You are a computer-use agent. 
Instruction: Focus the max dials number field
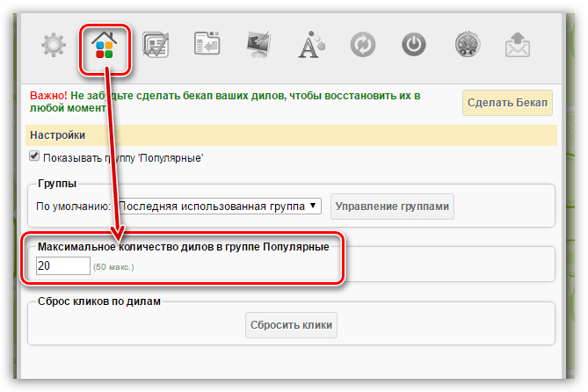[x=62, y=265]
